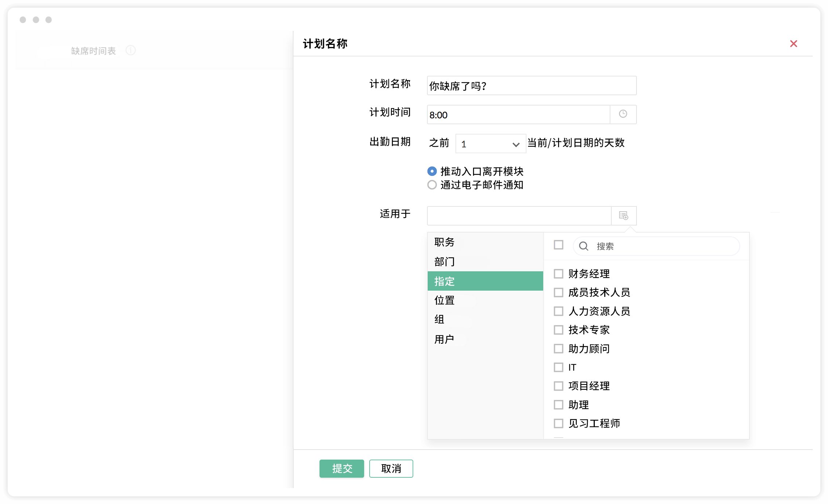Open the user picker icon beside 适用于
Viewport: 828px width, 504px height.
tap(624, 216)
